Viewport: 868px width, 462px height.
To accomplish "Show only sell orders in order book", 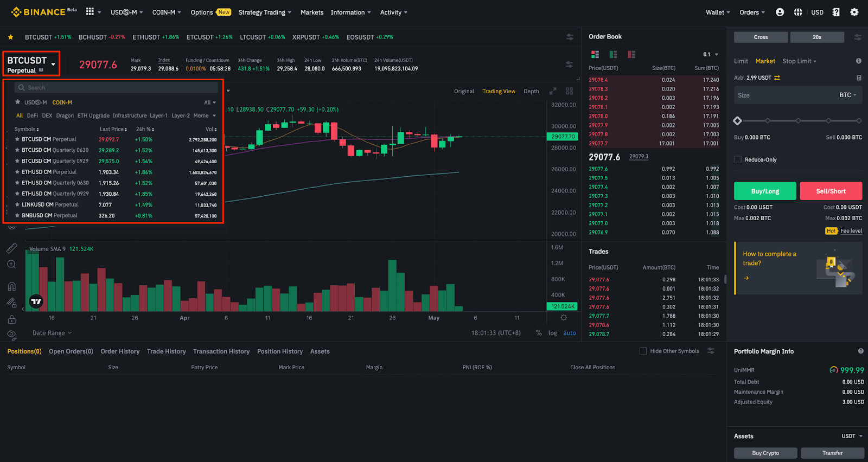I will [x=631, y=54].
